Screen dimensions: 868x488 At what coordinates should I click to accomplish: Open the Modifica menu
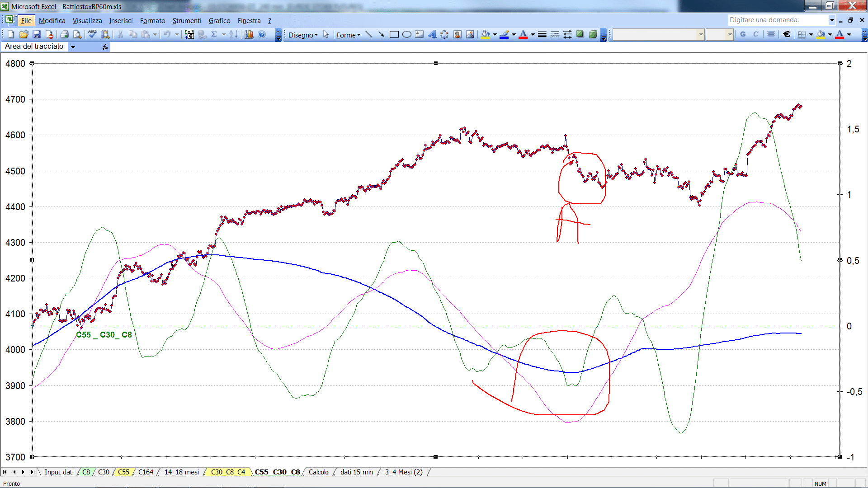(52, 21)
